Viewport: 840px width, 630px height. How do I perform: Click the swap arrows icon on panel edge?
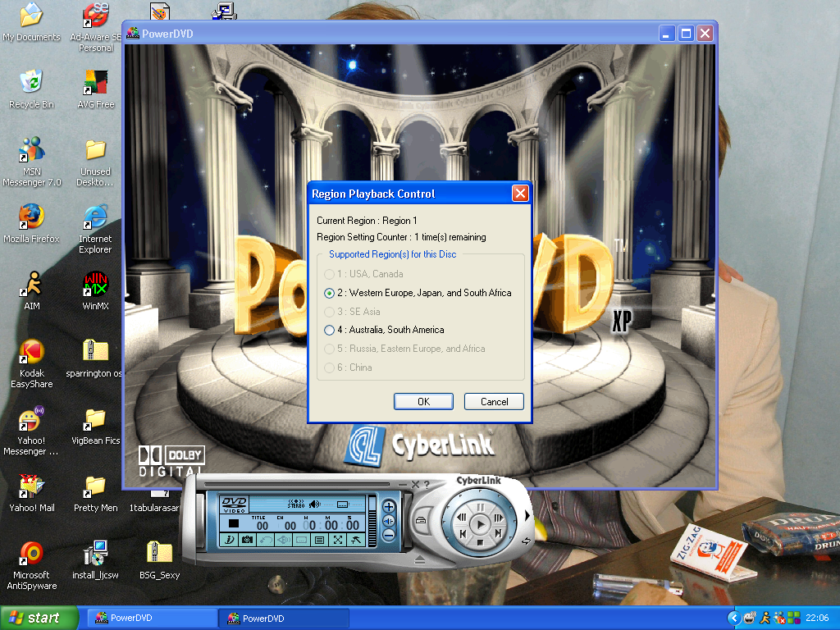pyautogui.click(x=526, y=541)
